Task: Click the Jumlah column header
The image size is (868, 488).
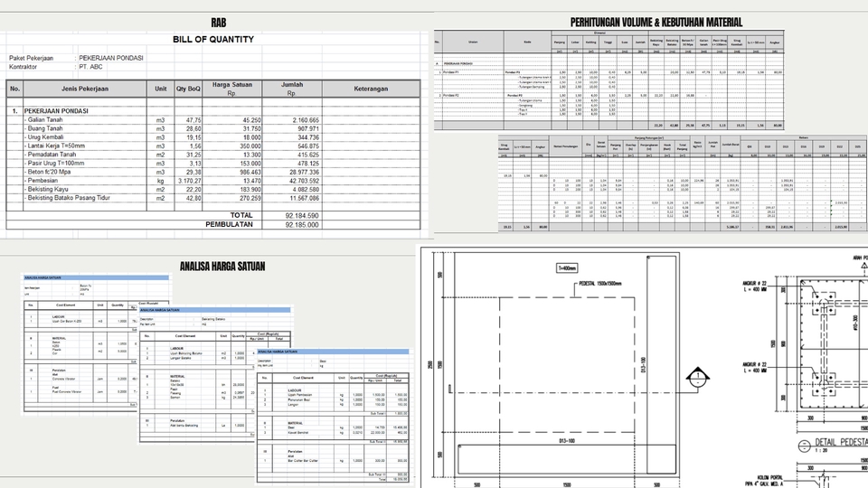Action: 292,89
